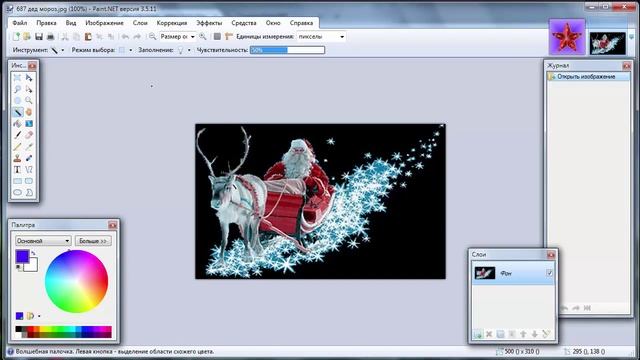
Task: Toggle visibility checkbox of Фон layer
Action: (x=549, y=273)
